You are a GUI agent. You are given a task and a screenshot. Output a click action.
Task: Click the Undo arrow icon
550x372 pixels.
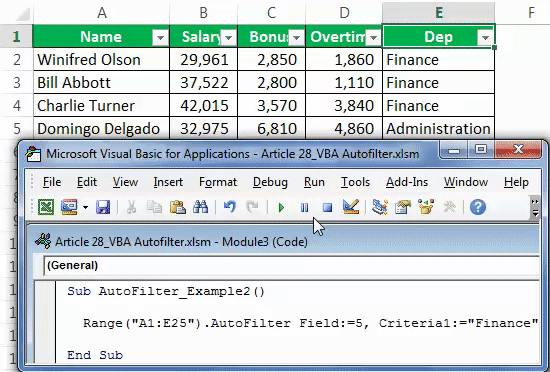click(x=230, y=207)
